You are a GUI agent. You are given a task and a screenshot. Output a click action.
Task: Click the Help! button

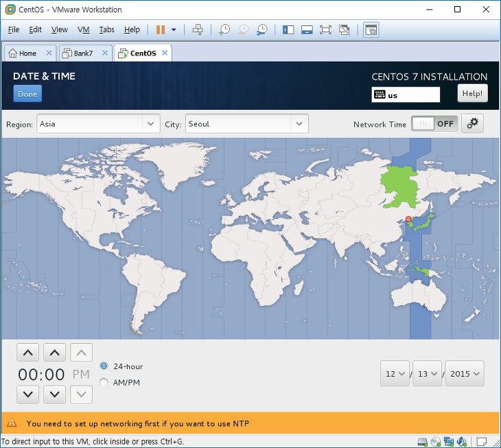[x=473, y=93]
